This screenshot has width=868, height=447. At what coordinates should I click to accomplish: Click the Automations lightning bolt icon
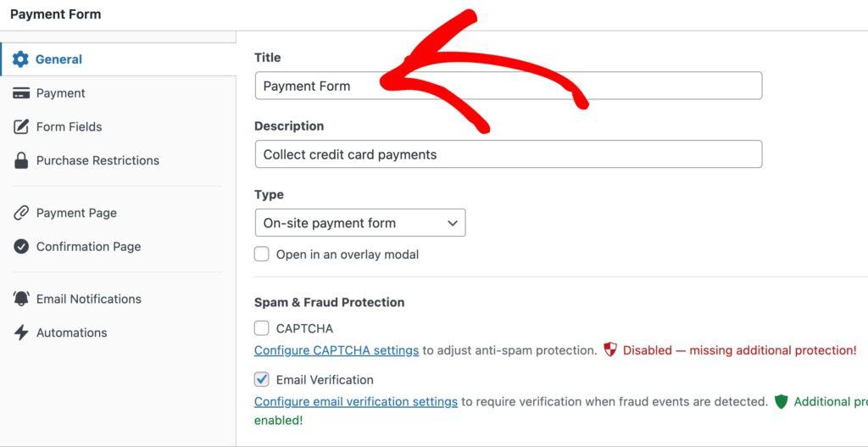click(x=21, y=332)
